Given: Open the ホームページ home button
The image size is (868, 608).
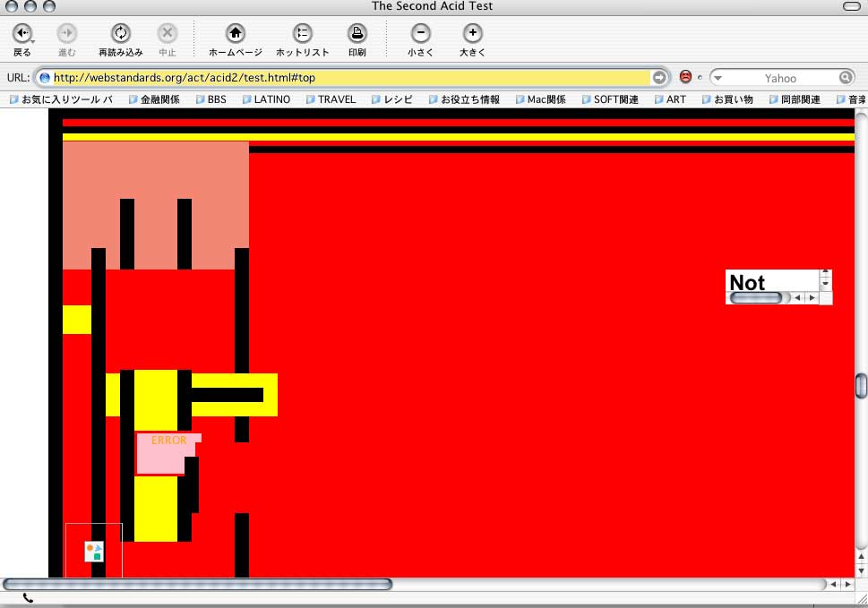Looking at the screenshot, I should tap(236, 39).
